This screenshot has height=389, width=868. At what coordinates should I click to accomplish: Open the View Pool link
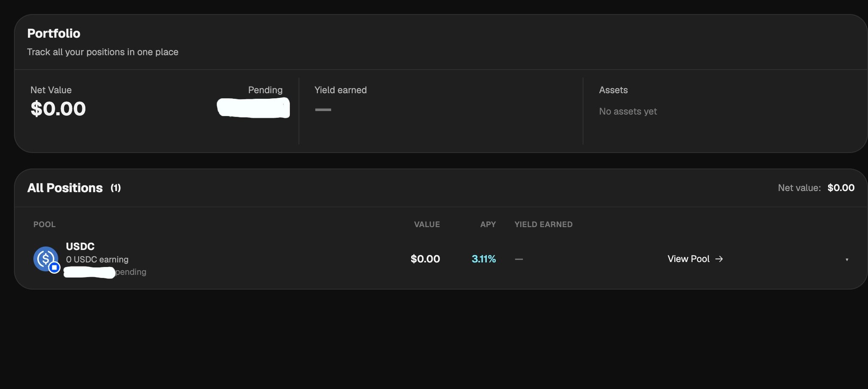click(695, 258)
